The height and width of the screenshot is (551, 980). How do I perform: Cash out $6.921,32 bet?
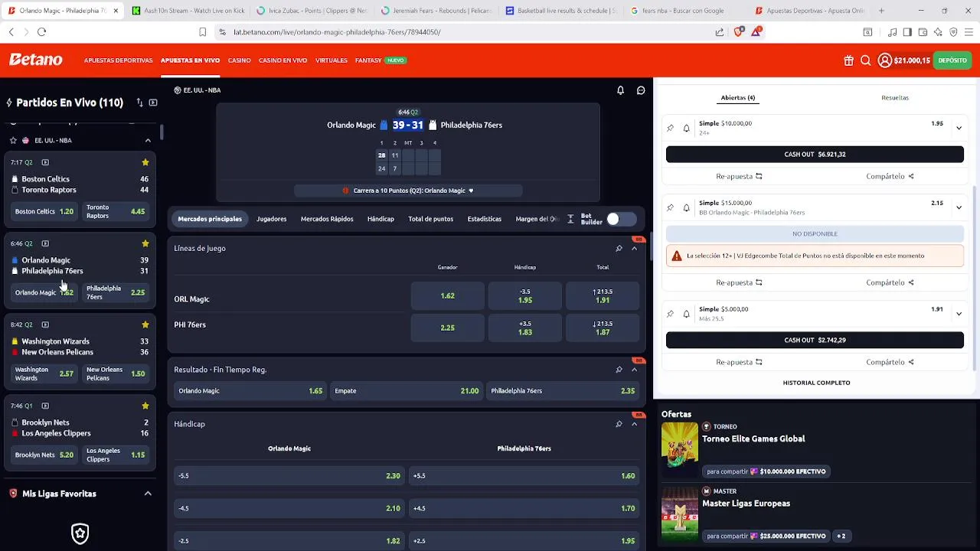pyautogui.click(x=815, y=155)
